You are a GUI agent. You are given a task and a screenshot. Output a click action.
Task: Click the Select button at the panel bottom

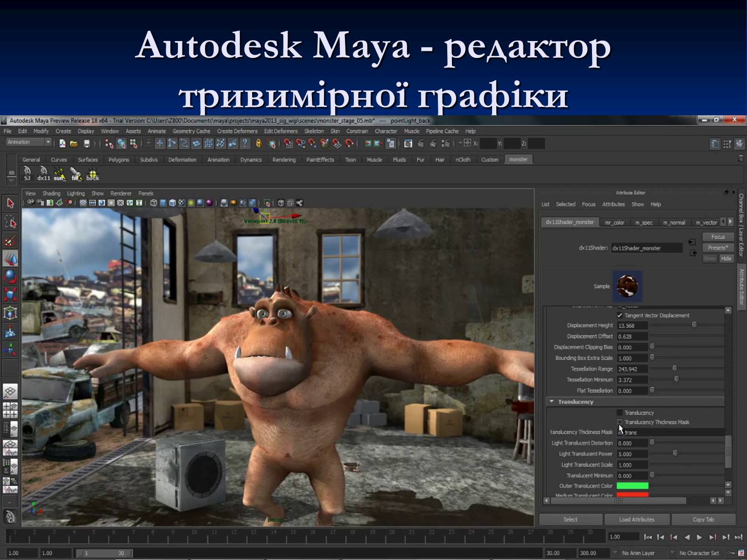(571, 519)
